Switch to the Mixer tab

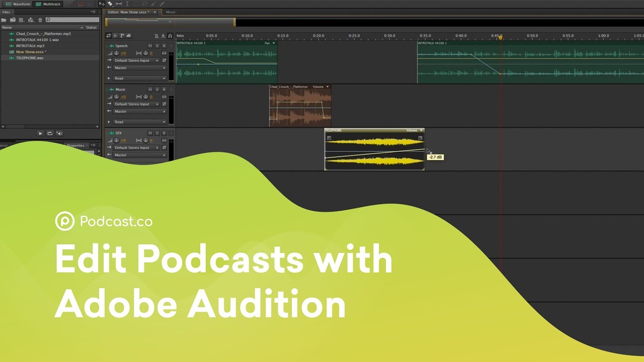(171, 12)
